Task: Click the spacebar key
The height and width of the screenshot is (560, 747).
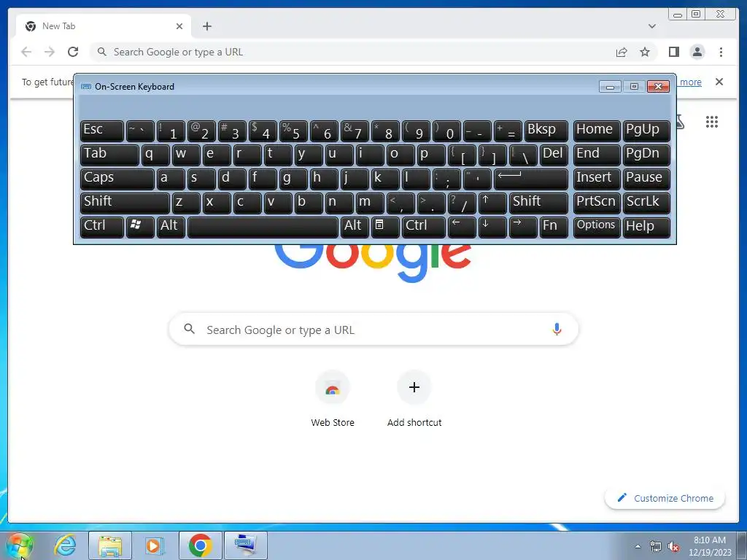Action: click(x=263, y=227)
